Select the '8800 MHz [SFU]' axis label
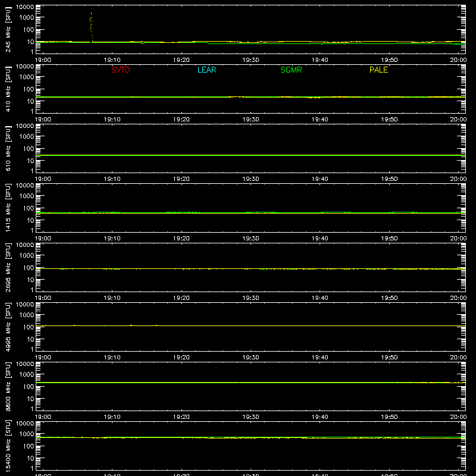Viewport: 476px width, 476px height. pyautogui.click(x=8, y=386)
